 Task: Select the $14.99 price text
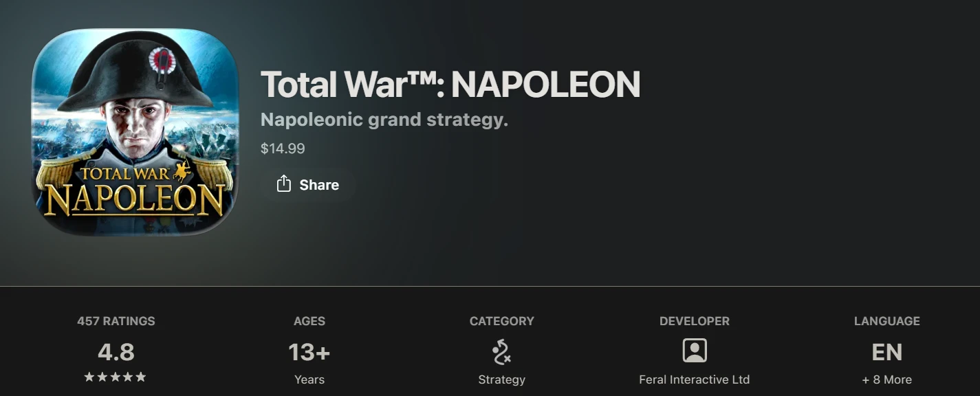[283, 148]
